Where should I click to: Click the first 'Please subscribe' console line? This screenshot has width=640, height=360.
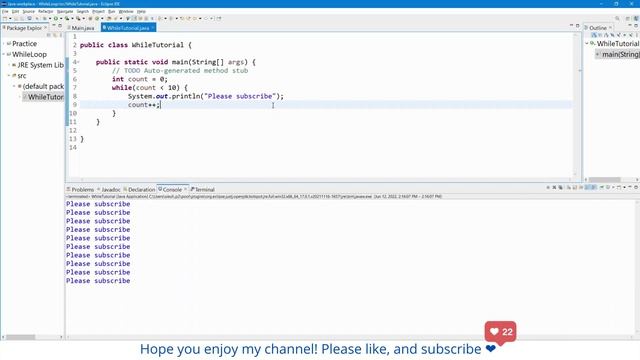[x=98, y=204]
